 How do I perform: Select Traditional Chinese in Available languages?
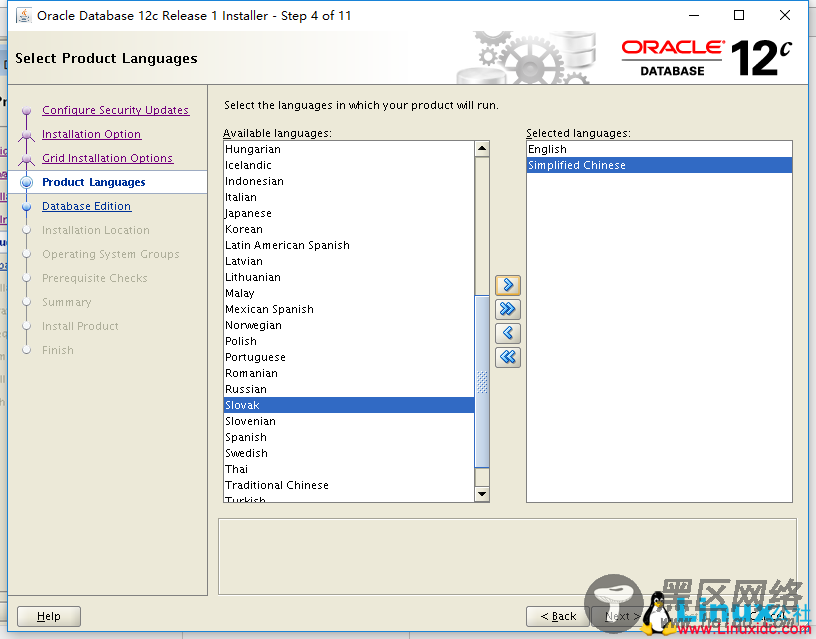[x=349, y=485]
